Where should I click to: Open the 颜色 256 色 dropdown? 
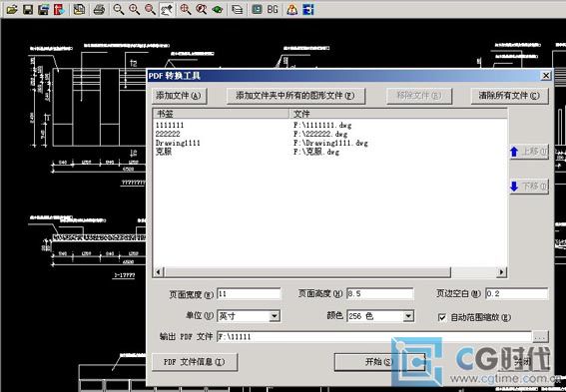(x=408, y=316)
